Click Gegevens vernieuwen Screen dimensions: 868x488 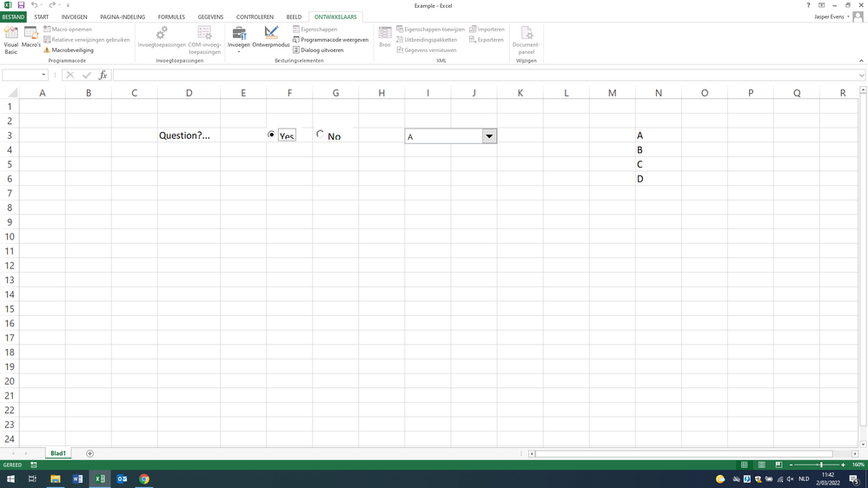coord(427,50)
